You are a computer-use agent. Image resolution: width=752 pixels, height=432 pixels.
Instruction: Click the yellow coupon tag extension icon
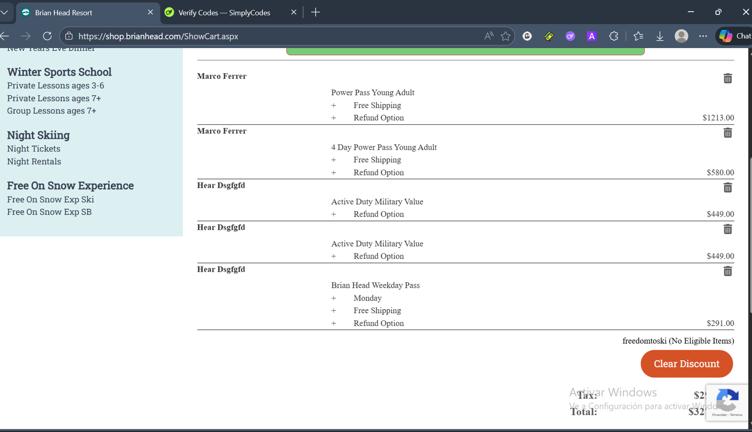tap(549, 36)
